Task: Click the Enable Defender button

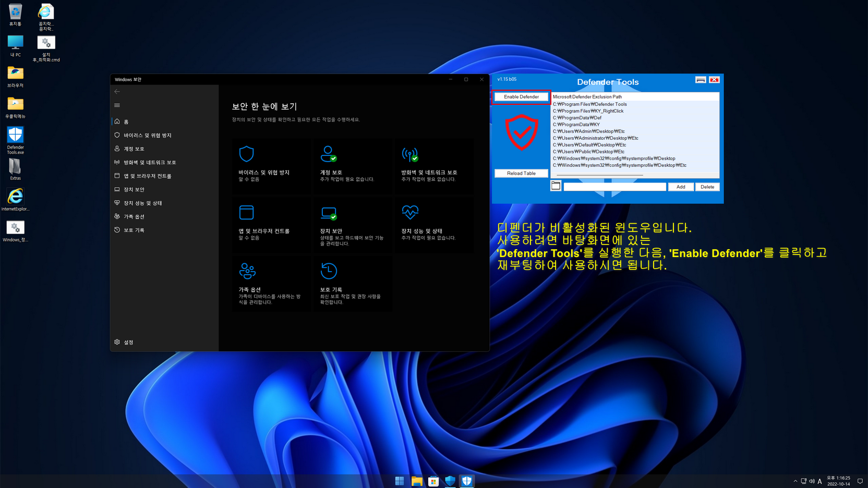Action: [x=521, y=97]
